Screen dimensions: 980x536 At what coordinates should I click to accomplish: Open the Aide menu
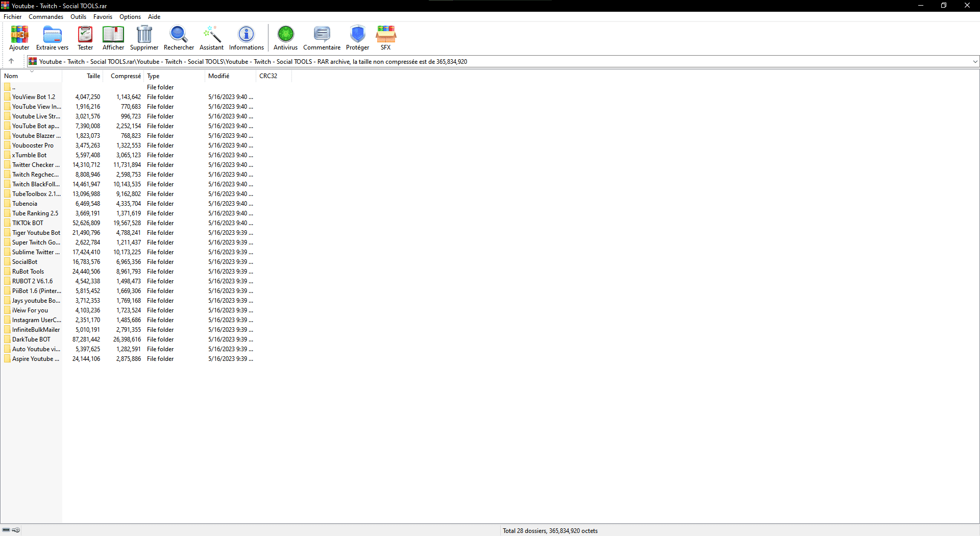coord(154,17)
